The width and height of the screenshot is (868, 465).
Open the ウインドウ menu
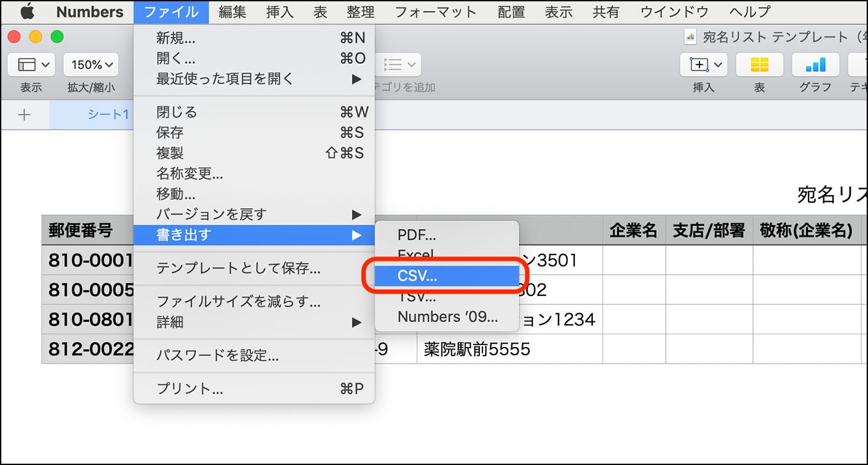[x=674, y=11]
